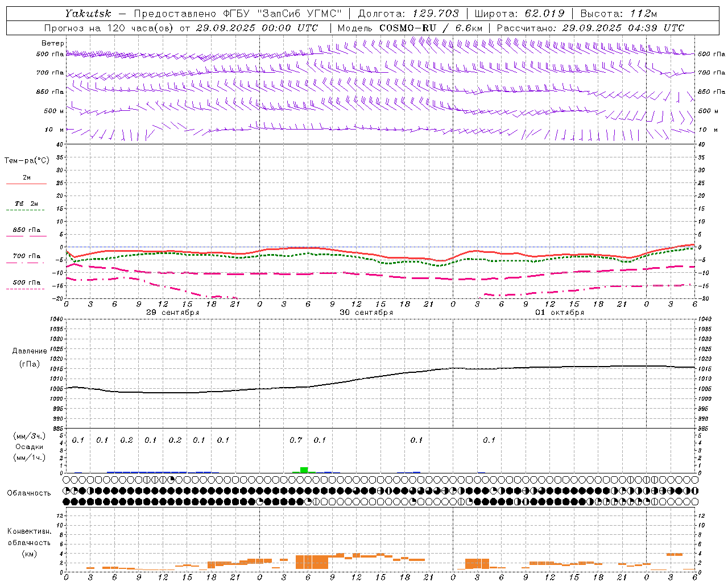Click the tallest green precipitation bar
Image resolution: width=728 pixels, height=582 pixels.
pos(304,470)
